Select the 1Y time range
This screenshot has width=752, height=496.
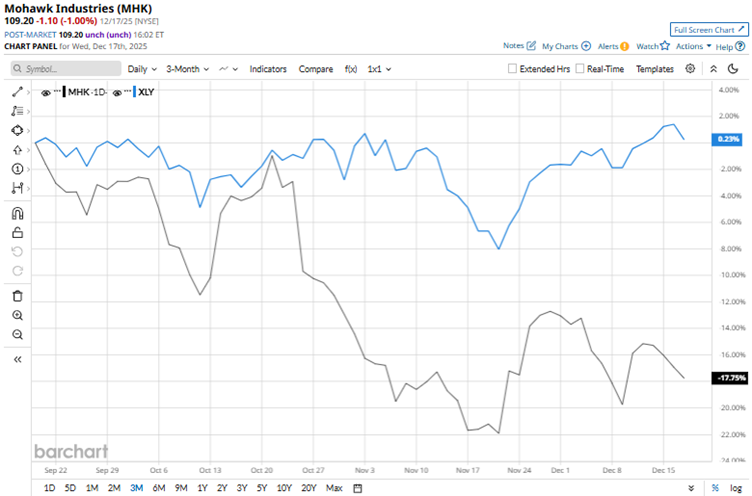tap(202, 488)
